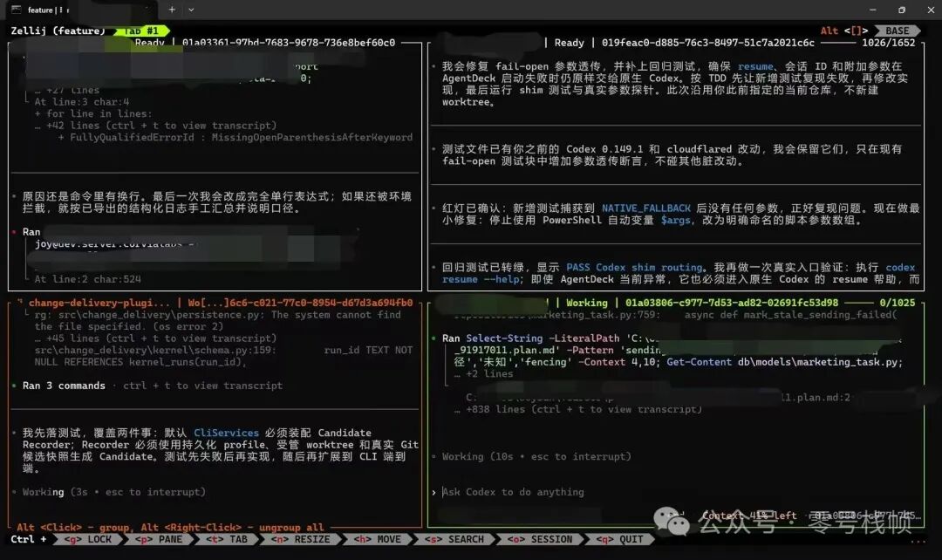Click the 'Context 41% left' indicator
This screenshot has width=942, height=560.
tap(749, 516)
